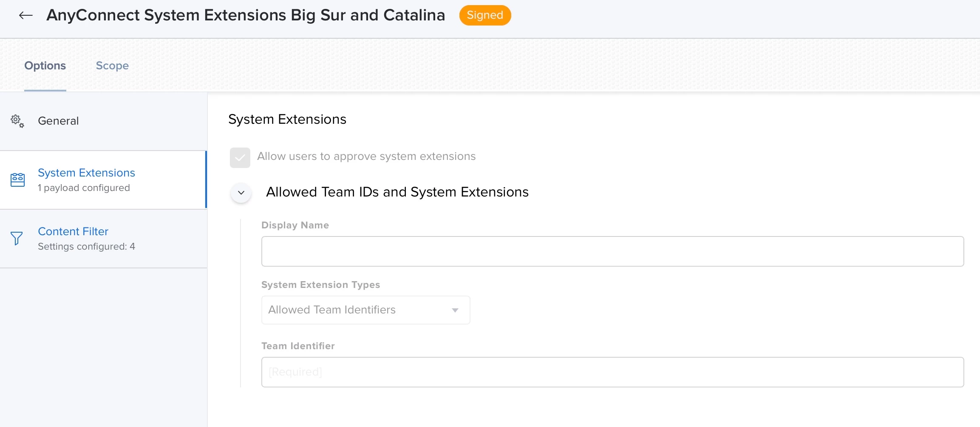Viewport: 980px width, 427px height.
Task: Click the Signed status badge
Action: coord(485,15)
